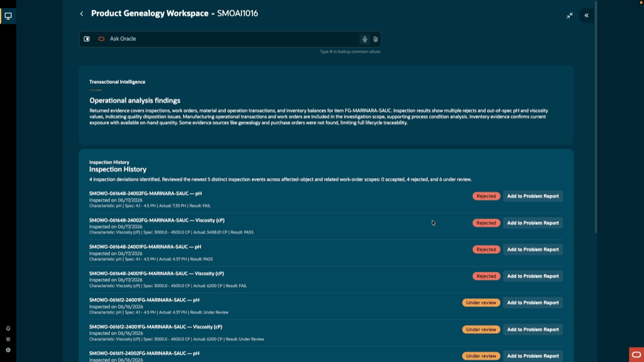Expand the side panel with double chevron
Screen dimensions: 644x362
[x=587, y=16]
